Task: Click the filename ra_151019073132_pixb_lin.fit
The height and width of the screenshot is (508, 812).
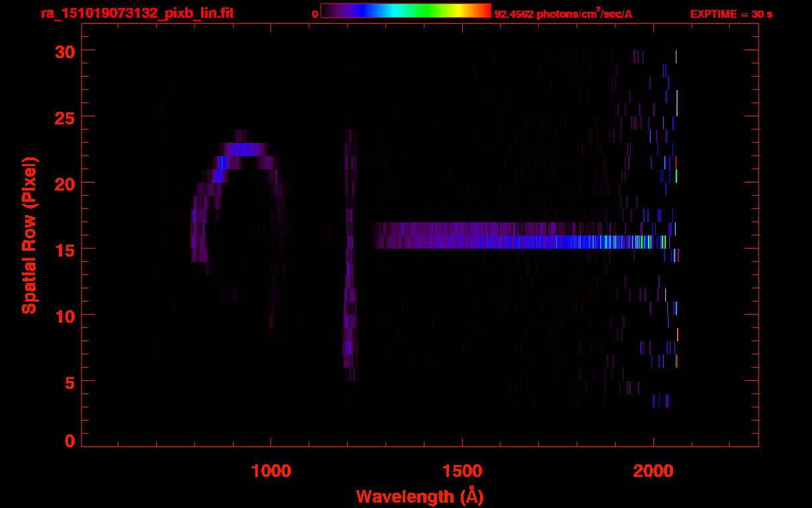Action: [x=136, y=13]
